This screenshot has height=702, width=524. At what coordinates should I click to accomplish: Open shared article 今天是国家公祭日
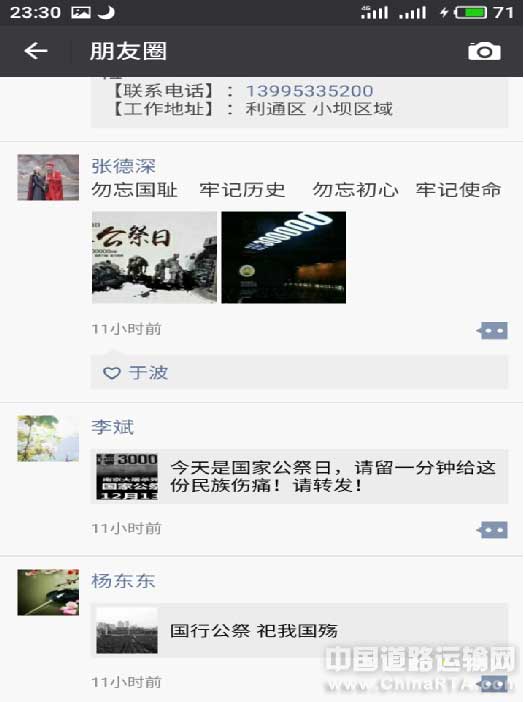pyautogui.click(x=300, y=477)
